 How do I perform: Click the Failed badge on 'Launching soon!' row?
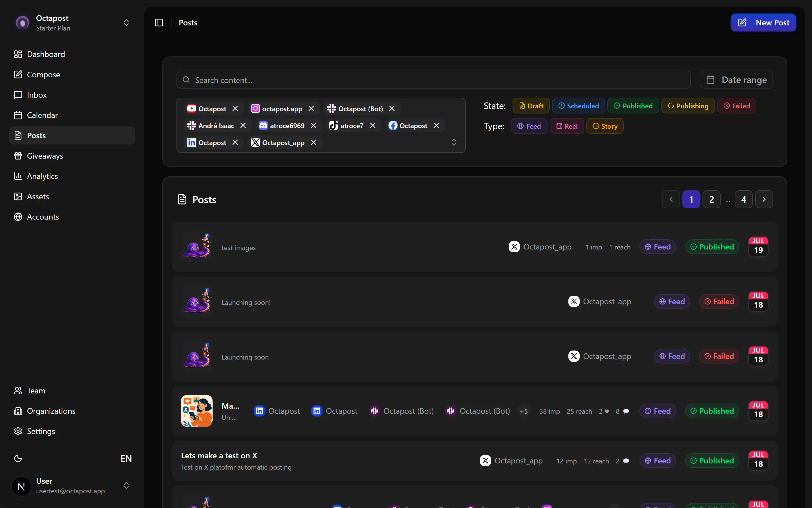(x=719, y=301)
